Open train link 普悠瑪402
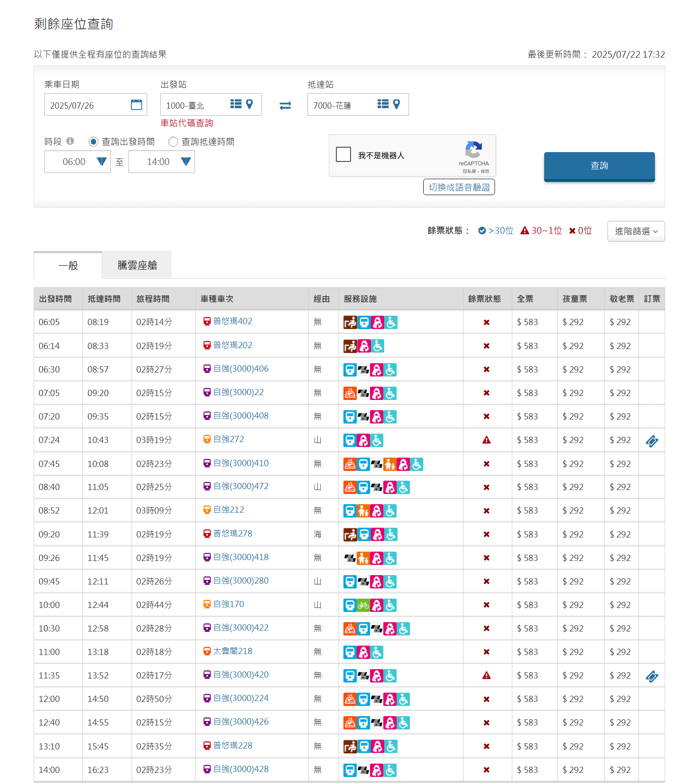 (233, 321)
